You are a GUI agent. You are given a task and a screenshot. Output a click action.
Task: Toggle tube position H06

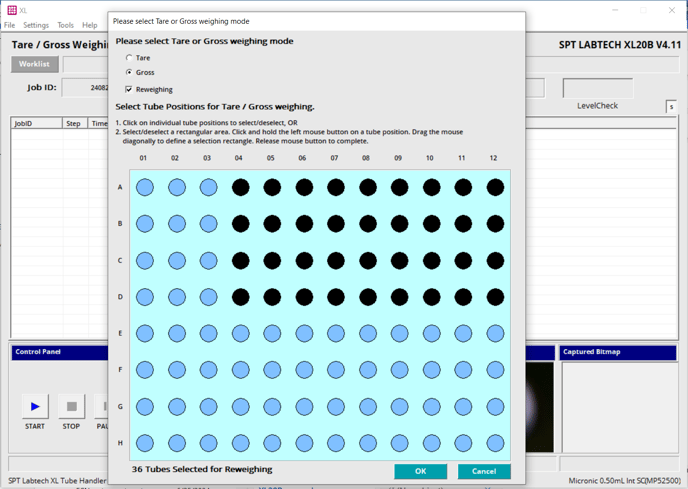pos(304,443)
